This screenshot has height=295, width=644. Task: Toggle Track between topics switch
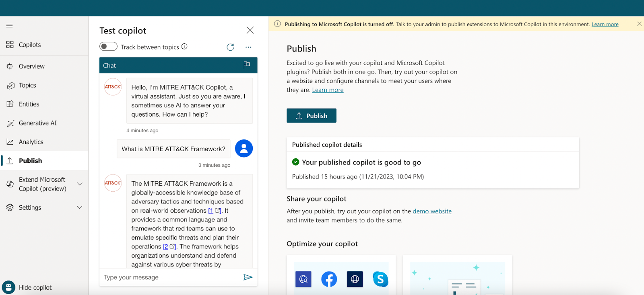tap(108, 47)
